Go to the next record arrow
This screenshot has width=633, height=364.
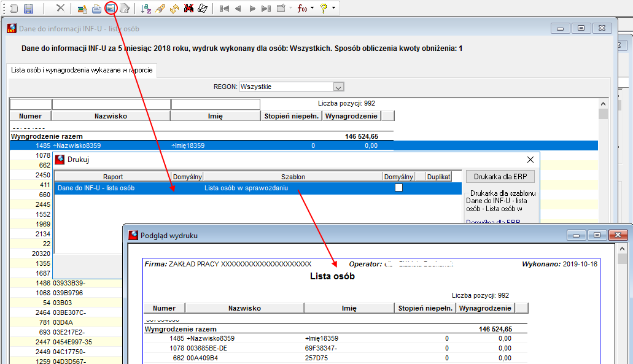click(x=252, y=9)
